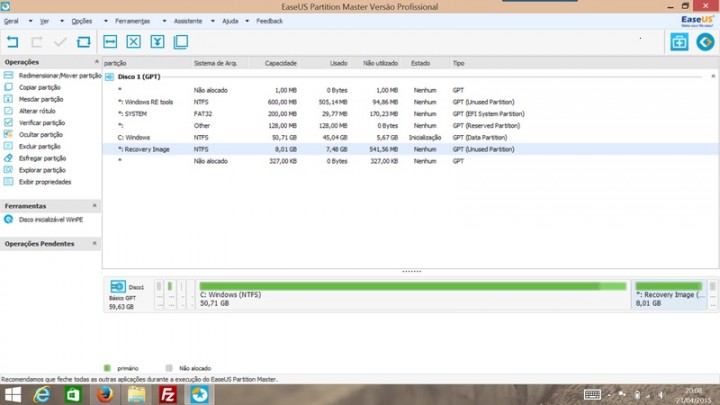Viewport: 720px width, 405px height.
Task: Open the Ver menu
Action: [44, 21]
